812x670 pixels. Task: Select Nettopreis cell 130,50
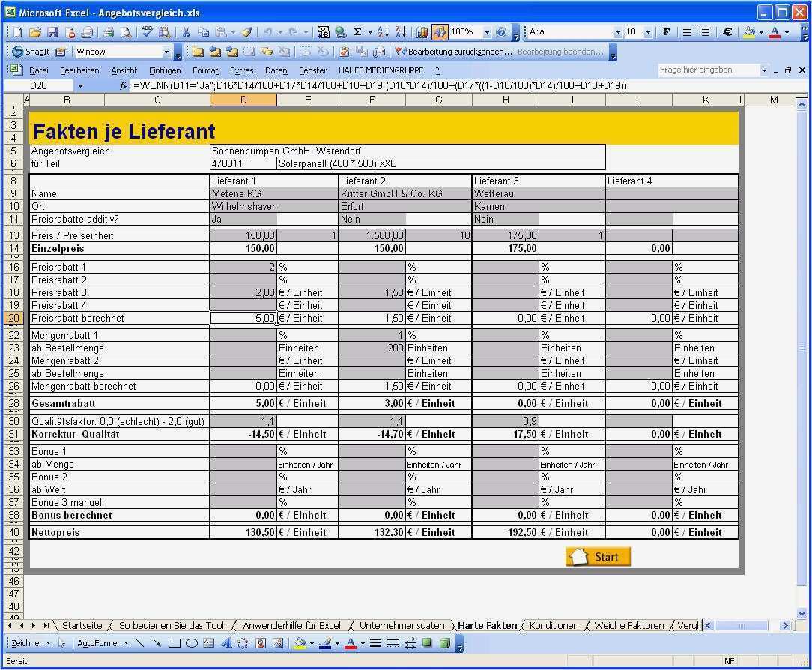pos(243,532)
